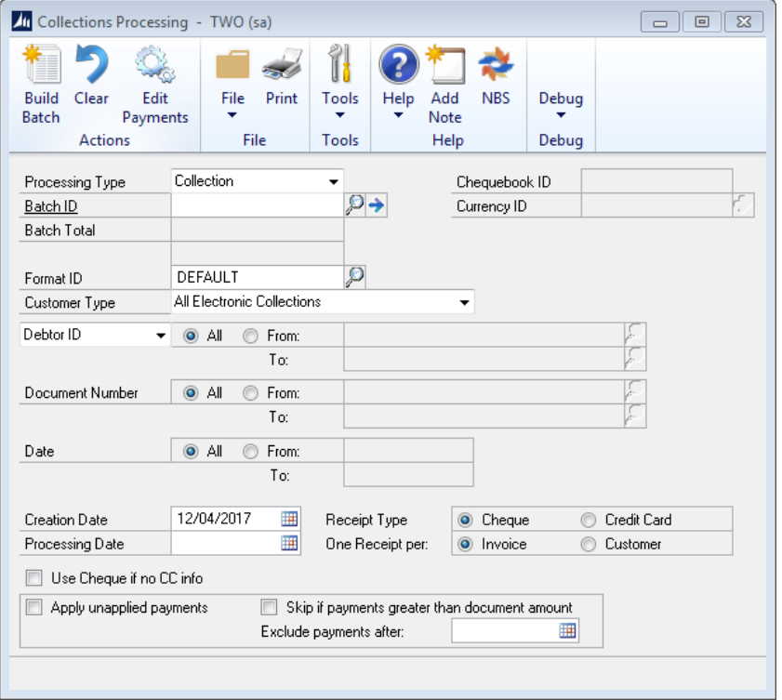The width and height of the screenshot is (782, 700).
Task: Open the Creation Date calendar picker
Action: click(x=289, y=520)
